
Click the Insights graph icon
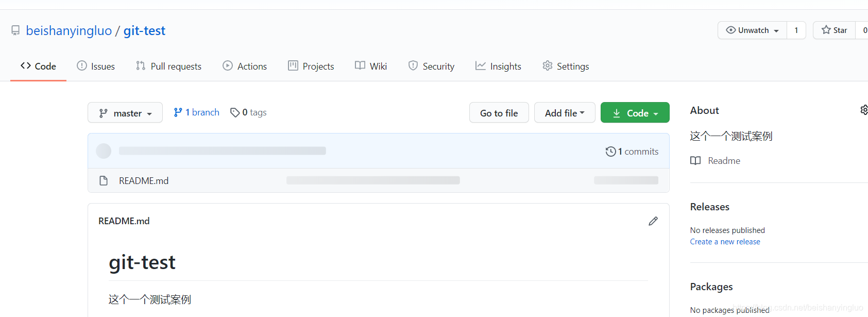(481, 65)
